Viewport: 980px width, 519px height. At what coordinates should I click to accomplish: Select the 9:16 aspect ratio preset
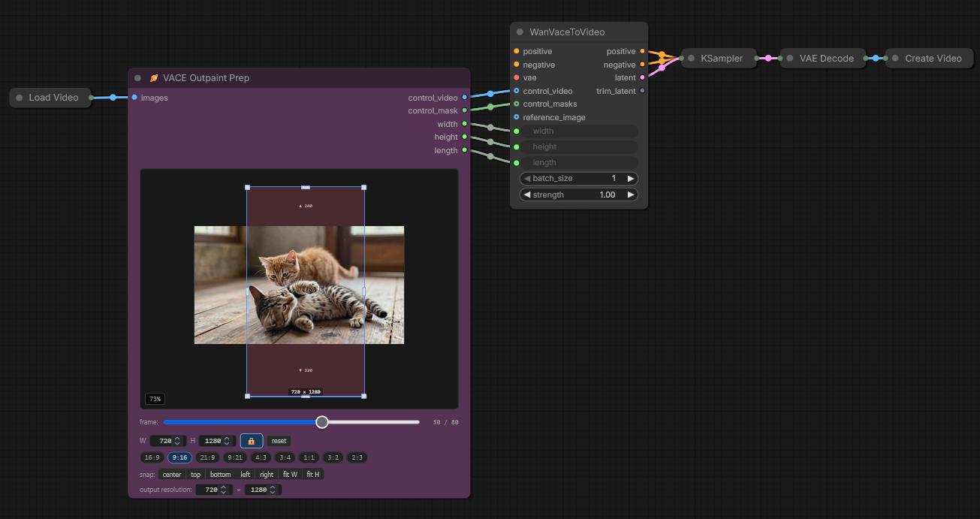point(179,457)
